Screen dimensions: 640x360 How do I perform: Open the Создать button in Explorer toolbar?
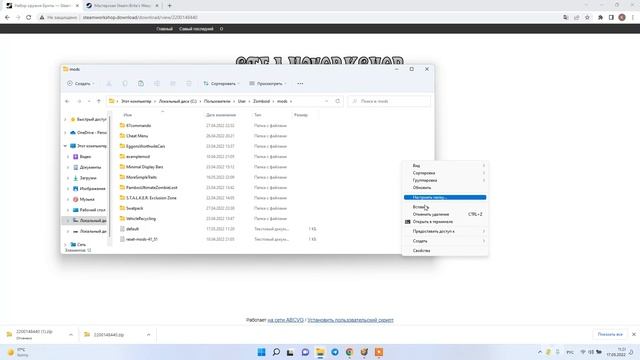80,84
